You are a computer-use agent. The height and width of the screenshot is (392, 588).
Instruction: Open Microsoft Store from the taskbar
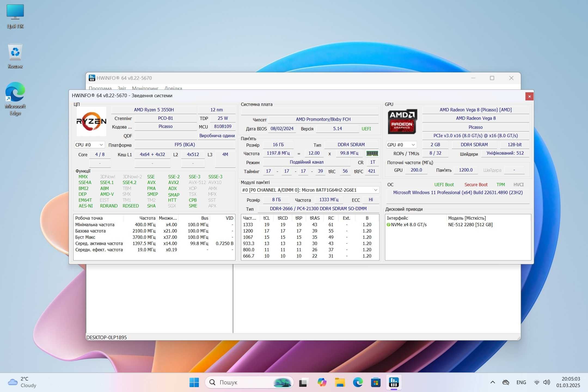[376, 382]
